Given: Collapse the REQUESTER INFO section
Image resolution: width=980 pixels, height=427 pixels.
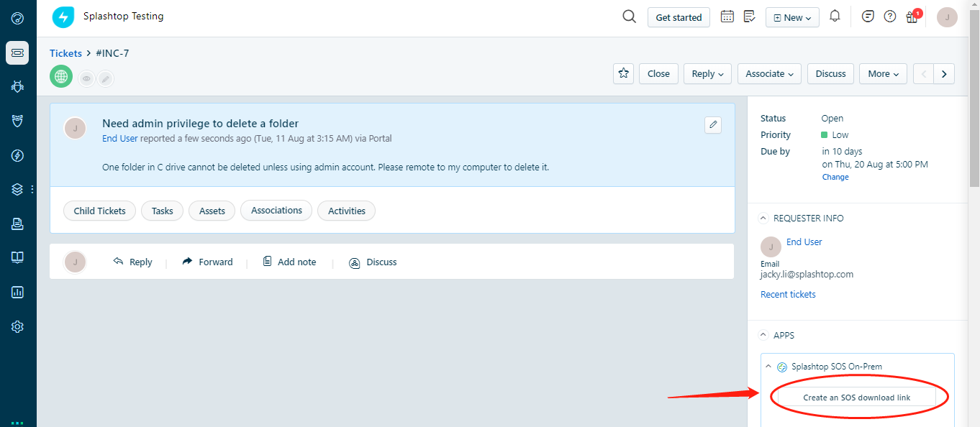Looking at the screenshot, I should pyautogui.click(x=764, y=218).
